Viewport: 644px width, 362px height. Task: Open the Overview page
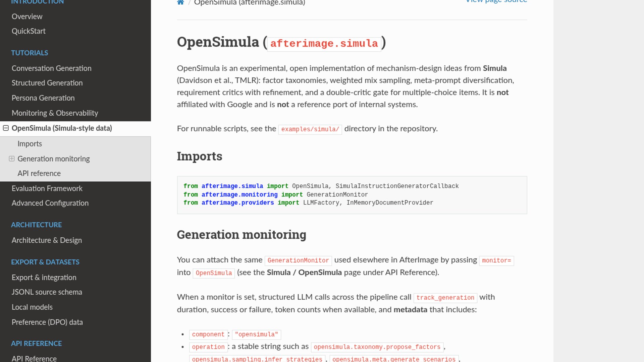coord(27,16)
